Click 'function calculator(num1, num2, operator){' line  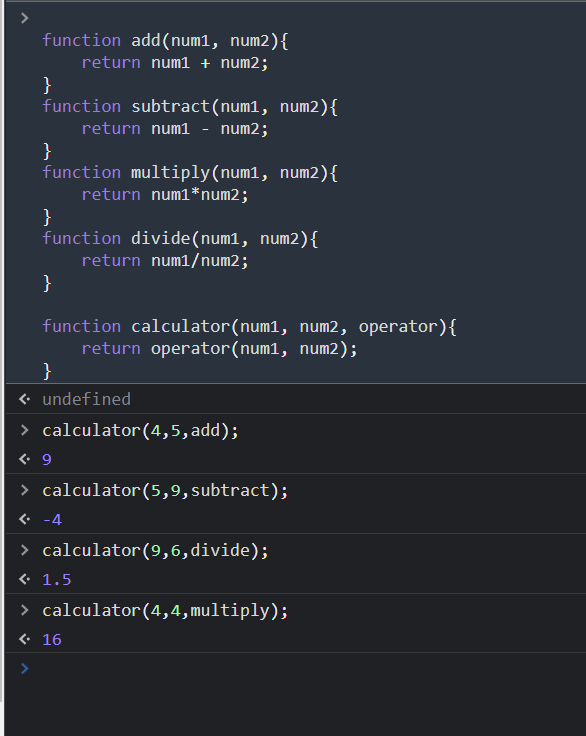(249, 327)
